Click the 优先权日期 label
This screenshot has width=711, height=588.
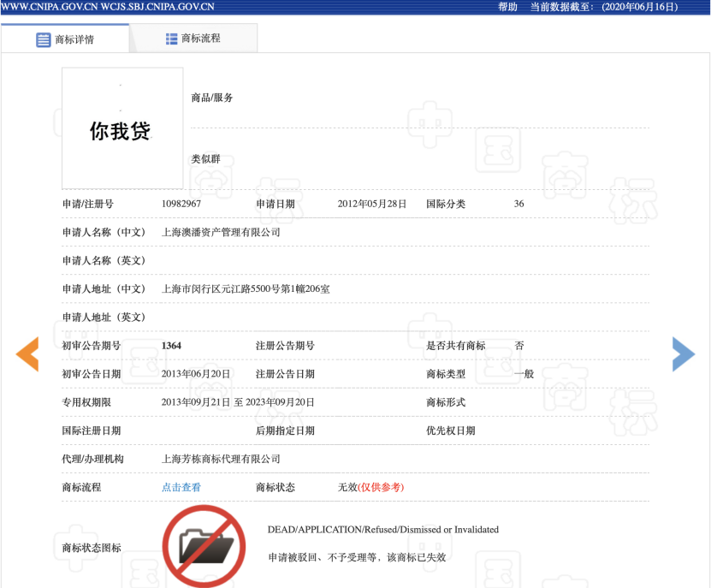pos(451,431)
